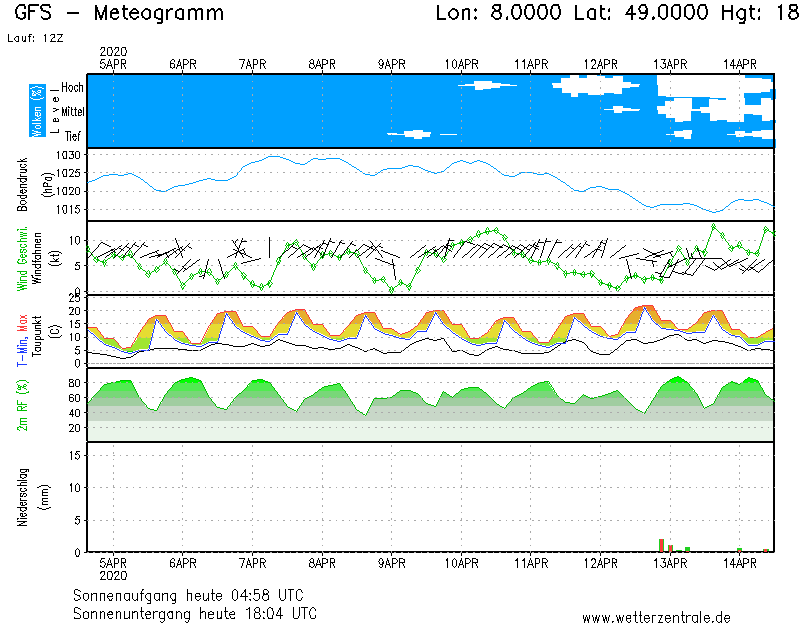Click the 13APR date marker on bottom axis
The width and height of the screenshot is (800, 625).
pos(670,563)
